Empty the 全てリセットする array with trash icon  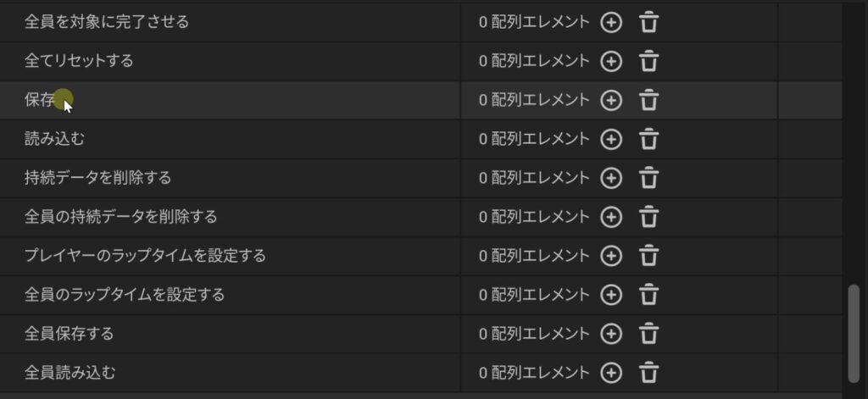click(648, 61)
